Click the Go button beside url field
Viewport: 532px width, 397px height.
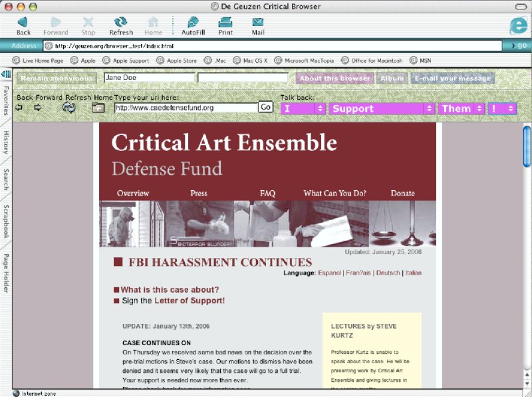coord(265,107)
